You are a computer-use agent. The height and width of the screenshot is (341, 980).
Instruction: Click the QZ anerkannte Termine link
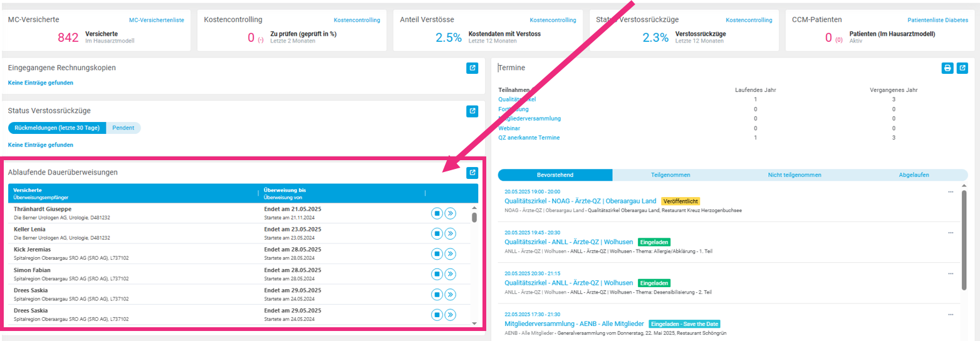click(529, 138)
